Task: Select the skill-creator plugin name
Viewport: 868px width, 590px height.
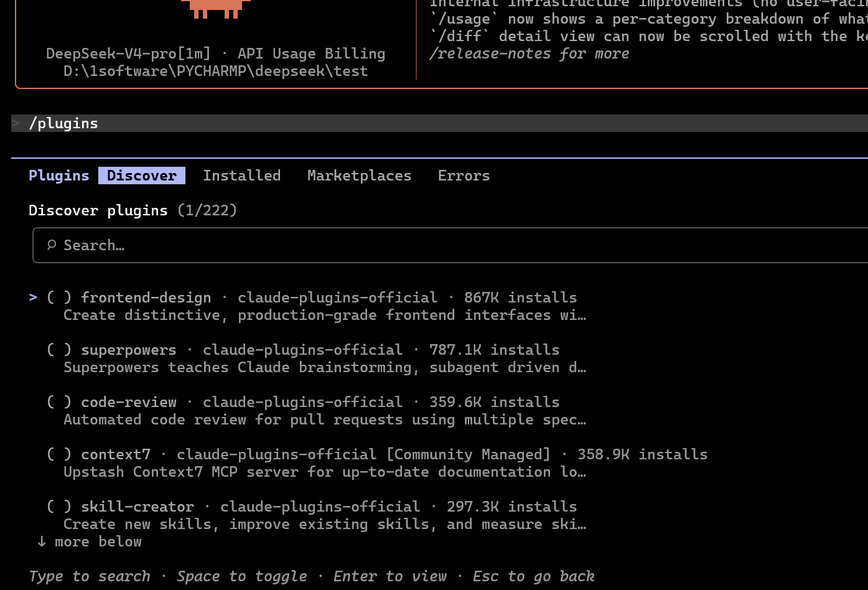Action: (138, 507)
